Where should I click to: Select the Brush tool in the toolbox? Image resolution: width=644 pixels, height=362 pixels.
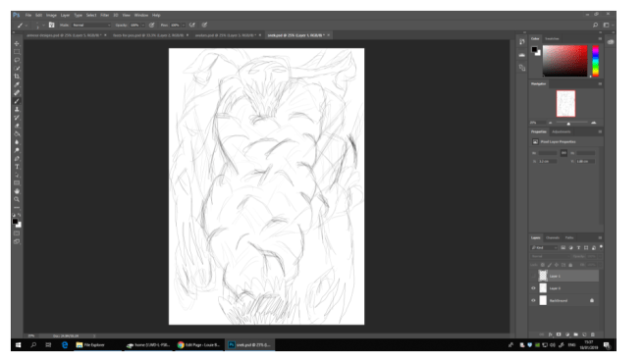(17, 101)
